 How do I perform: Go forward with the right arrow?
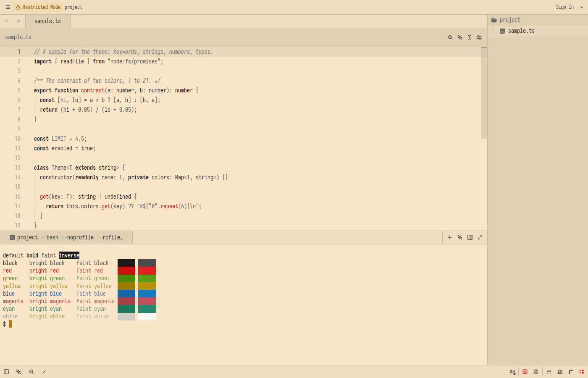[18, 21]
